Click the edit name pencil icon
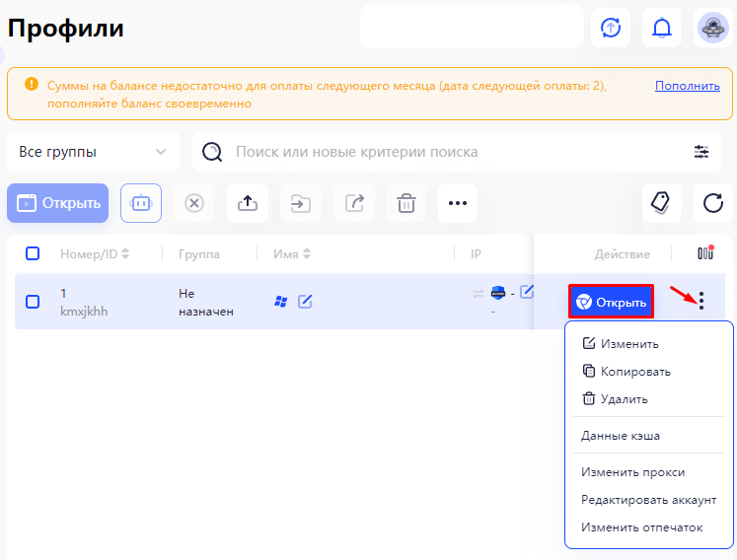 tap(305, 301)
